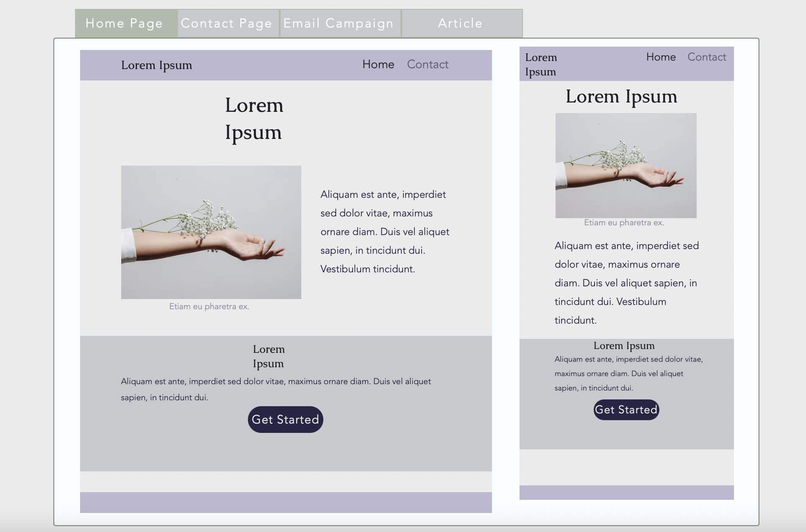Click the Get Started button in mobile view
Viewport: 806px width, 532px height.
[626, 409]
